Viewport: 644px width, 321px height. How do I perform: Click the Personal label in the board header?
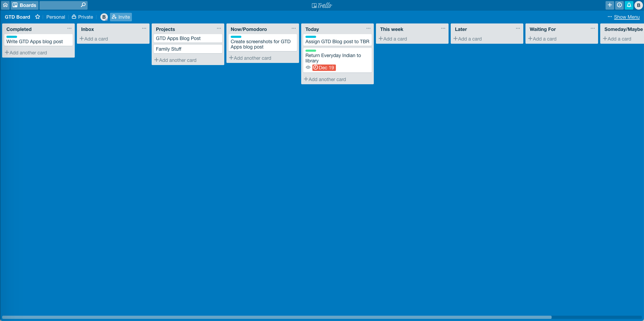coord(56,17)
